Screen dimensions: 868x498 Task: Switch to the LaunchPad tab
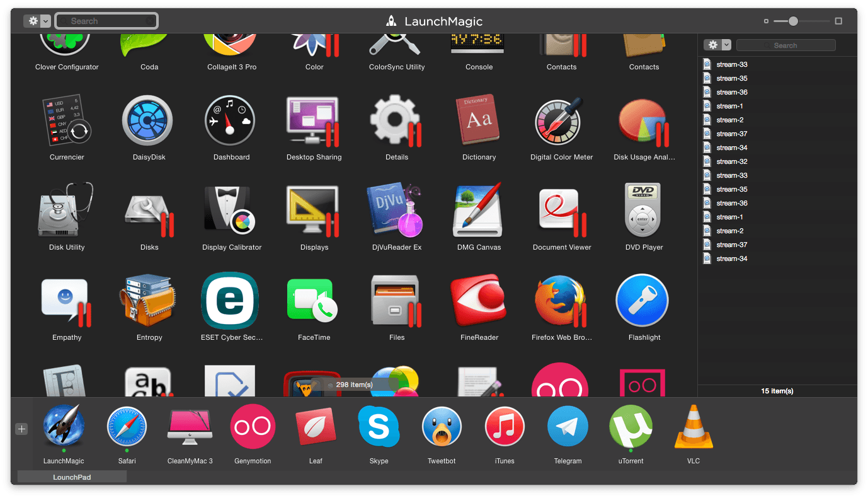72,477
